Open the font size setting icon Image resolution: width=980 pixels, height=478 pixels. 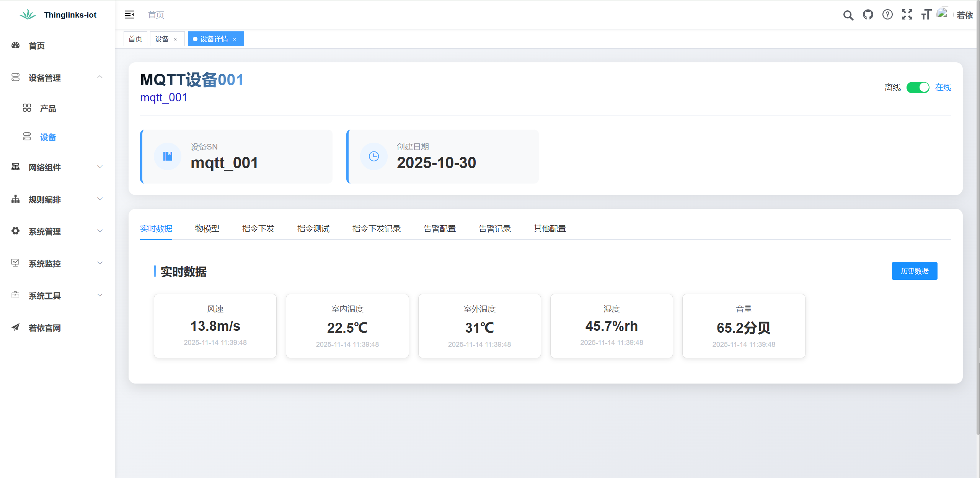click(x=926, y=15)
